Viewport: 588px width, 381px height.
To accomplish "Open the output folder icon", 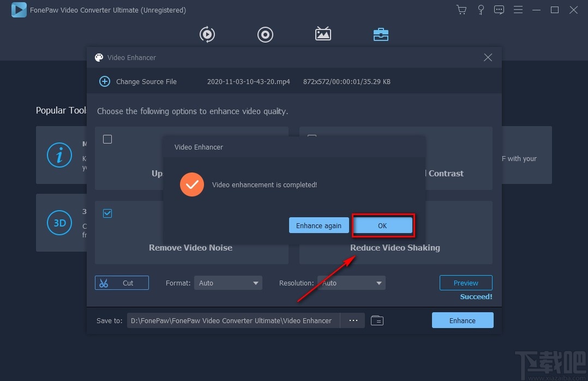I will pyautogui.click(x=377, y=320).
